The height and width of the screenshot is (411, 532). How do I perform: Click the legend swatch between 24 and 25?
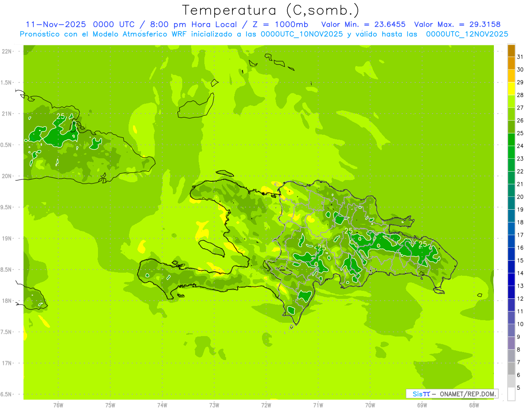click(511, 140)
